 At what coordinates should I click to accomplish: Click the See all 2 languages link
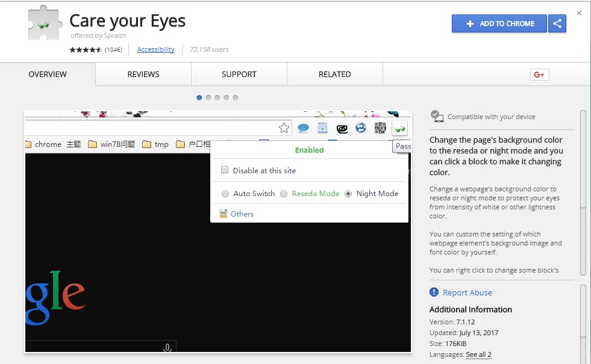479,354
